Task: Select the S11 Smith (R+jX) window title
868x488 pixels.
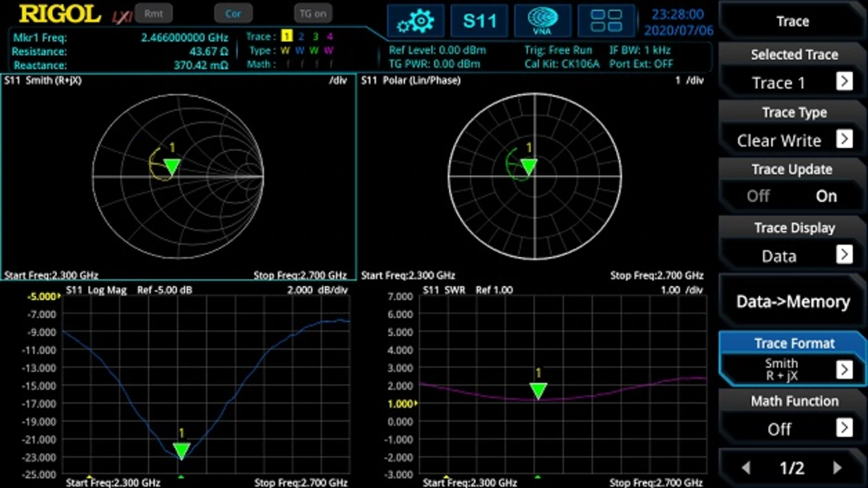Action: point(43,80)
